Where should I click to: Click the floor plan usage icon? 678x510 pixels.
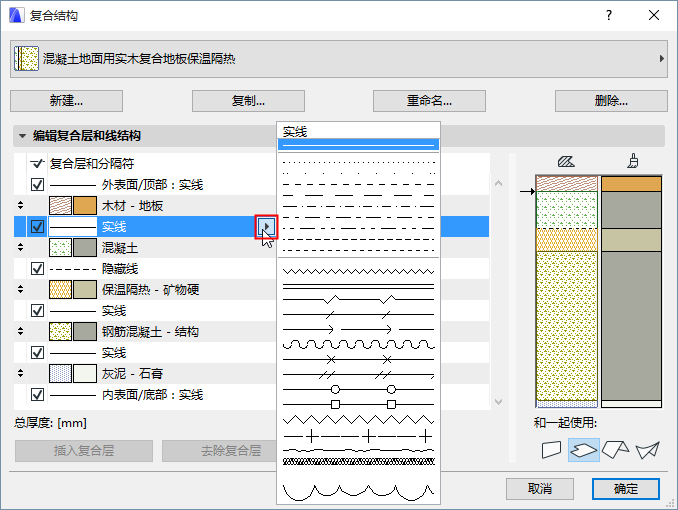click(x=551, y=450)
